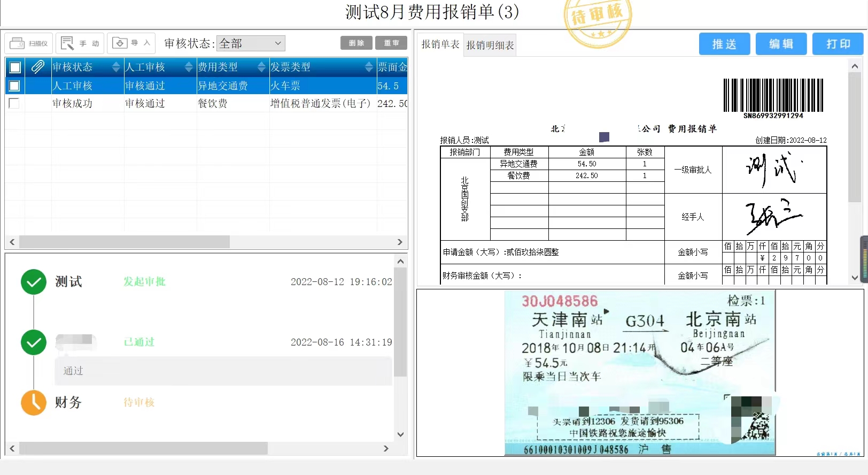868x475 pixels.
Task: Toggle checkbox of the 火车票 row
Action: click(14, 86)
